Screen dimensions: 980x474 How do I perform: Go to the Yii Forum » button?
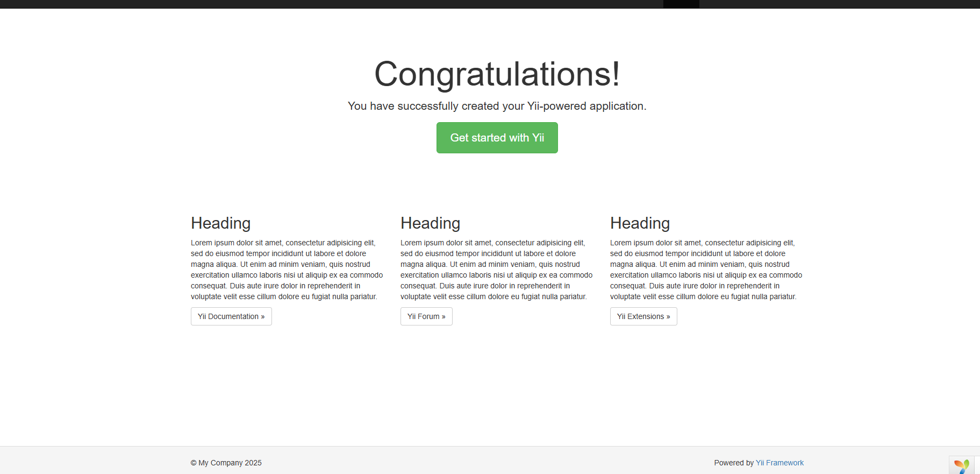point(426,316)
